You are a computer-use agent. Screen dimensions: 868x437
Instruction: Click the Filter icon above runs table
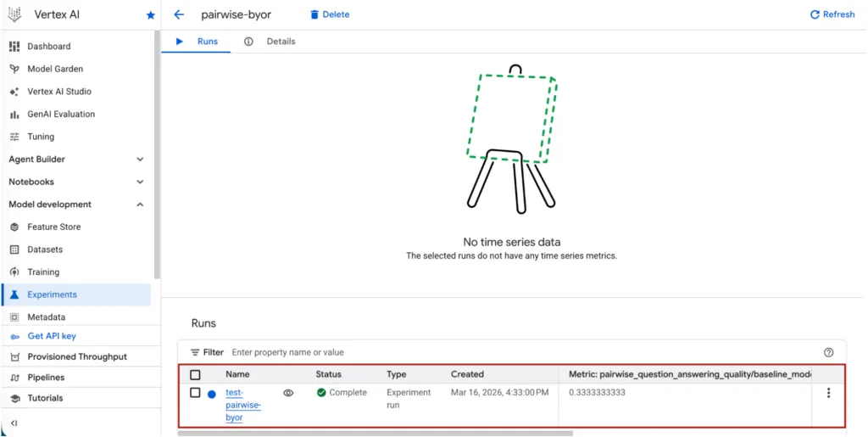tap(195, 352)
